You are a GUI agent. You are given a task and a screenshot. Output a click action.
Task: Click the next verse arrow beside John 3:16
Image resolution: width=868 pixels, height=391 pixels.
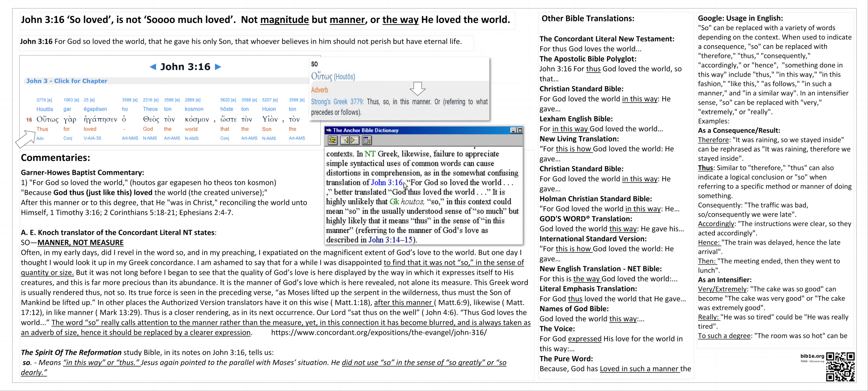point(218,67)
